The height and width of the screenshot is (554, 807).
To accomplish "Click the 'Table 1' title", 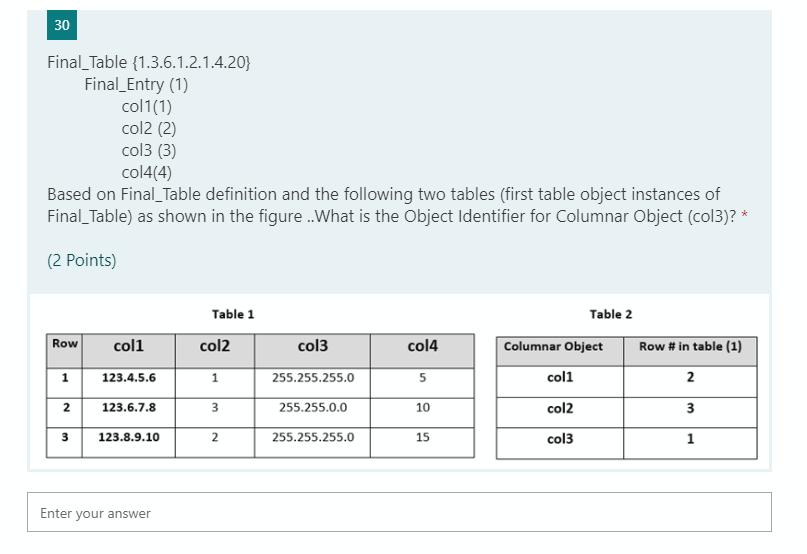I will [x=233, y=315].
